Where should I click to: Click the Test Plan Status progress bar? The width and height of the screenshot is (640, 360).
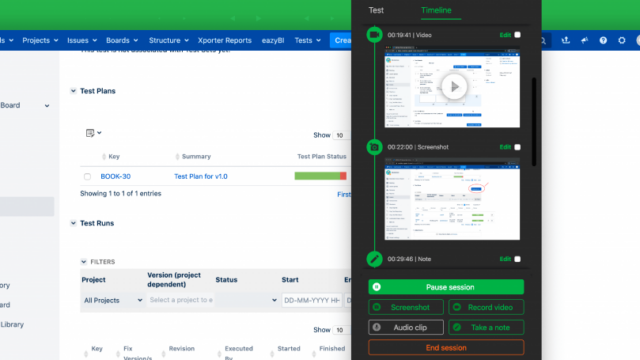click(320, 176)
